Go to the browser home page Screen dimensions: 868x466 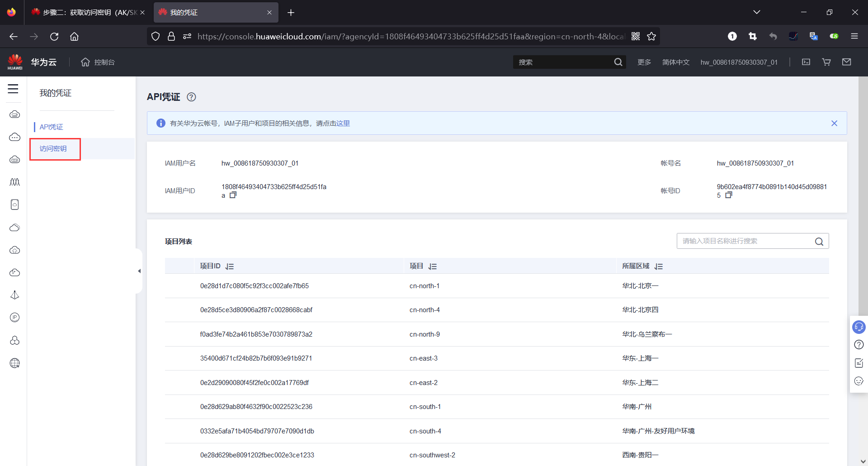pyautogui.click(x=74, y=37)
